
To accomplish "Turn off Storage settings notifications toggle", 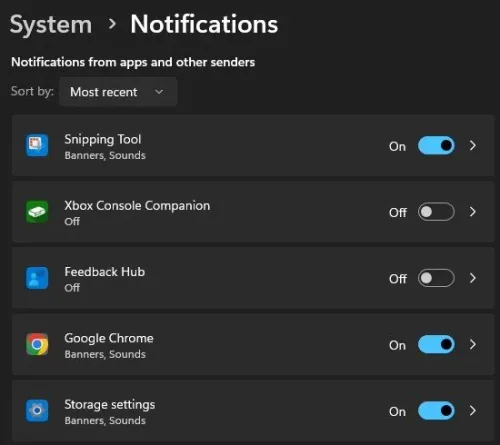I will click(x=436, y=411).
